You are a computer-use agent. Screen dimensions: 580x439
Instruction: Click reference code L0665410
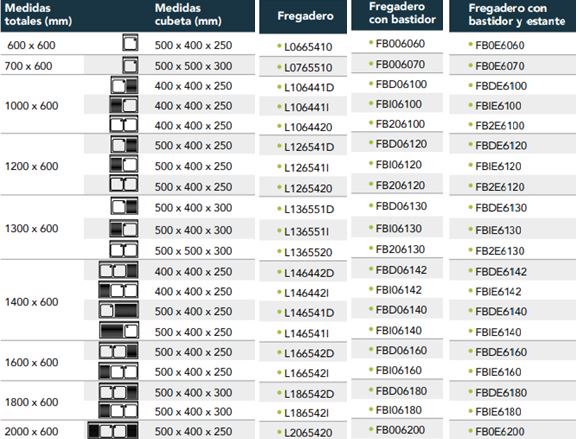(x=308, y=47)
